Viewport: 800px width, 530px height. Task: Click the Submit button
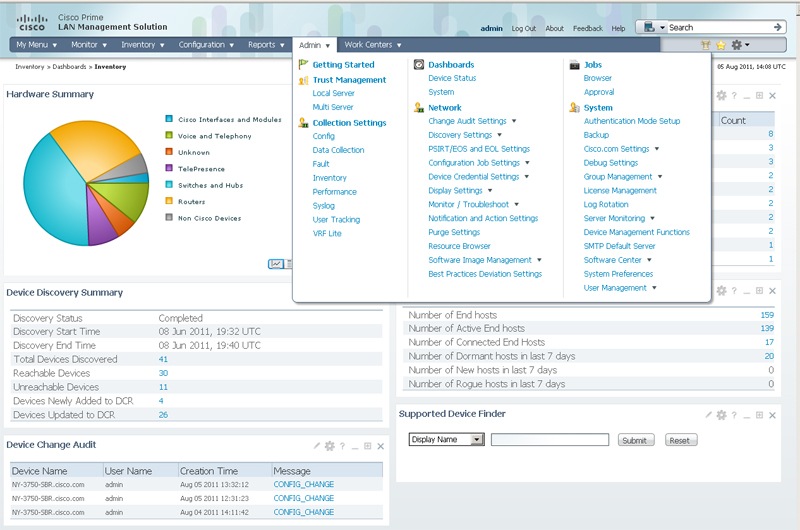pos(636,440)
